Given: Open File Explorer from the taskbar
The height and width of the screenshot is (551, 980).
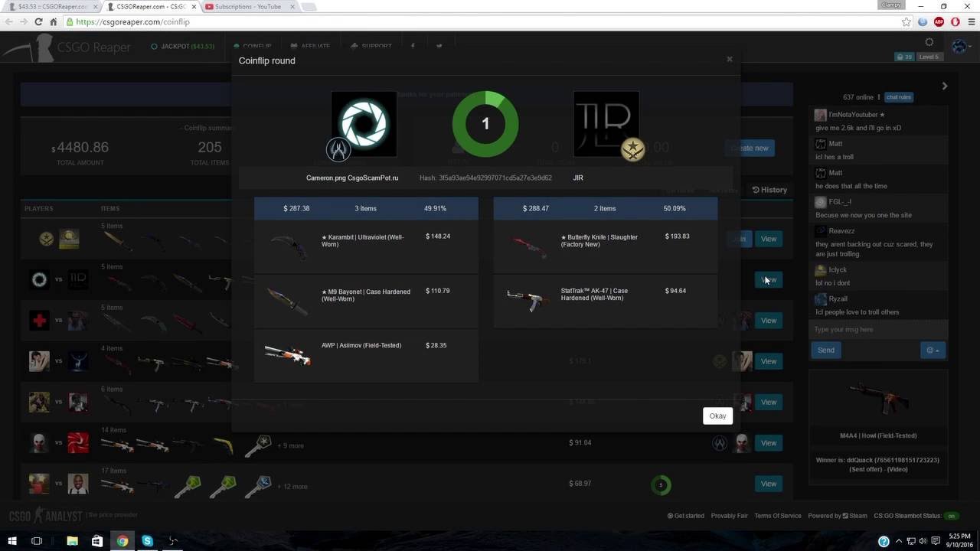Looking at the screenshot, I should (72, 541).
